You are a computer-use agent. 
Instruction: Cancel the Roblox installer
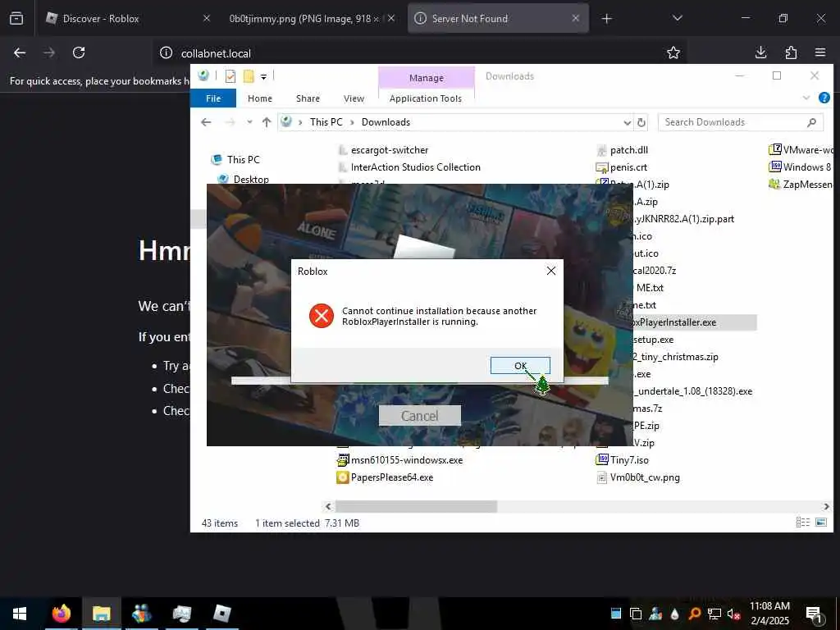419,416
